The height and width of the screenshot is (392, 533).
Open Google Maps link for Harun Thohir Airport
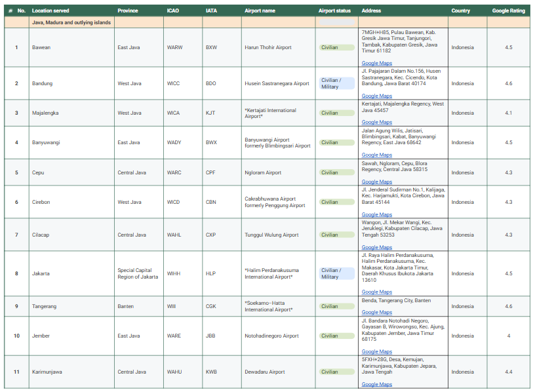click(x=377, y=64)
